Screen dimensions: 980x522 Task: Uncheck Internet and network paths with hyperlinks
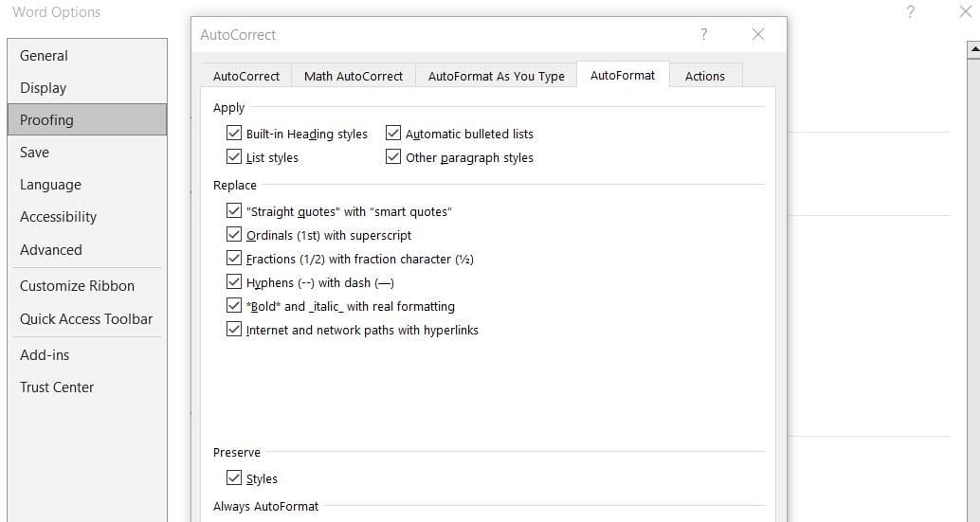(x=234, y=330)
